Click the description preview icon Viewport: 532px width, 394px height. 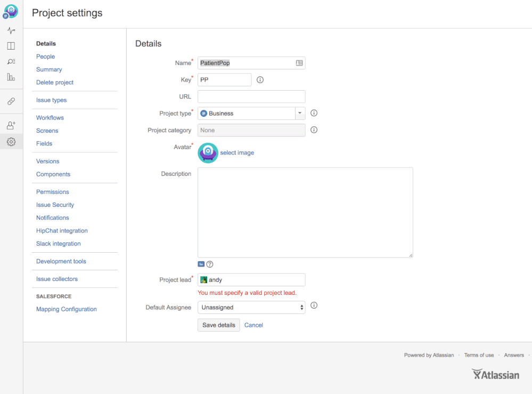tap(201, 264)
